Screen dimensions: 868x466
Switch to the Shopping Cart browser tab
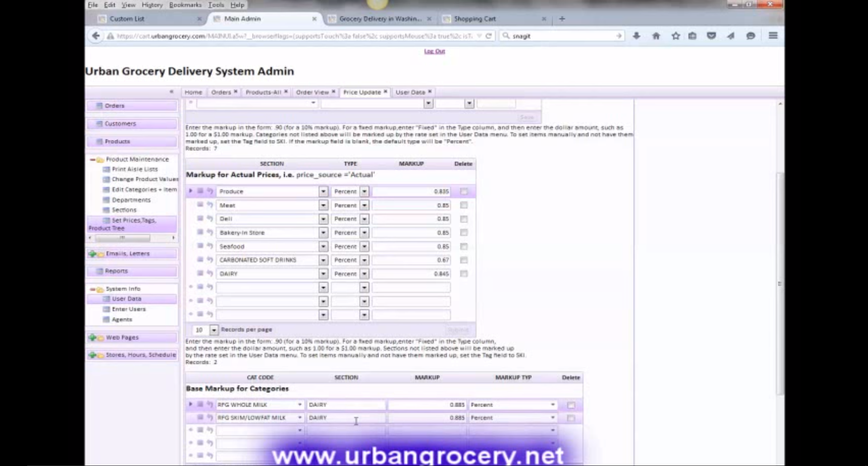(475, 19)
